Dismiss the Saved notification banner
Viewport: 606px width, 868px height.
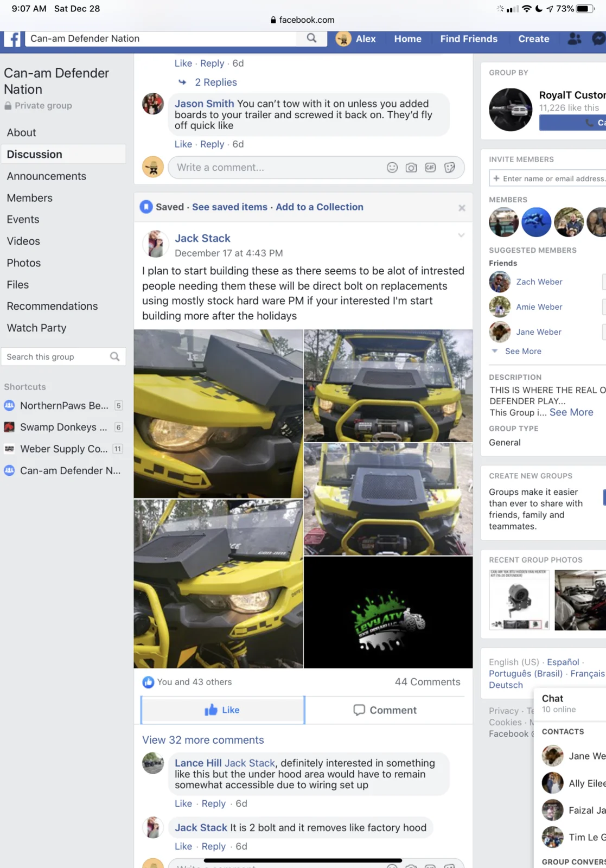(x=462, y=208)
